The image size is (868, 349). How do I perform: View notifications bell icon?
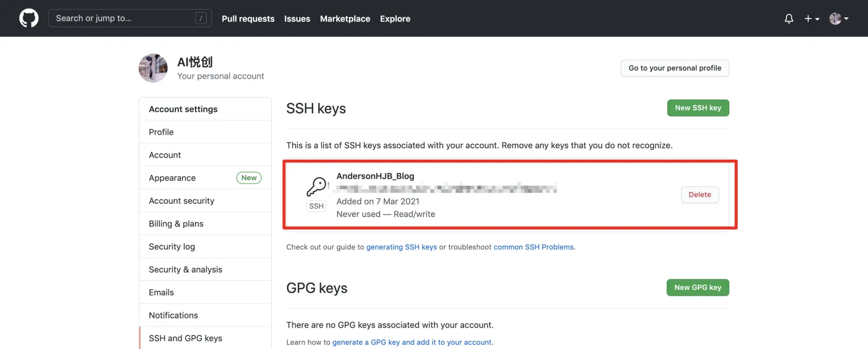pyautogui.click(x=789, y=19)
